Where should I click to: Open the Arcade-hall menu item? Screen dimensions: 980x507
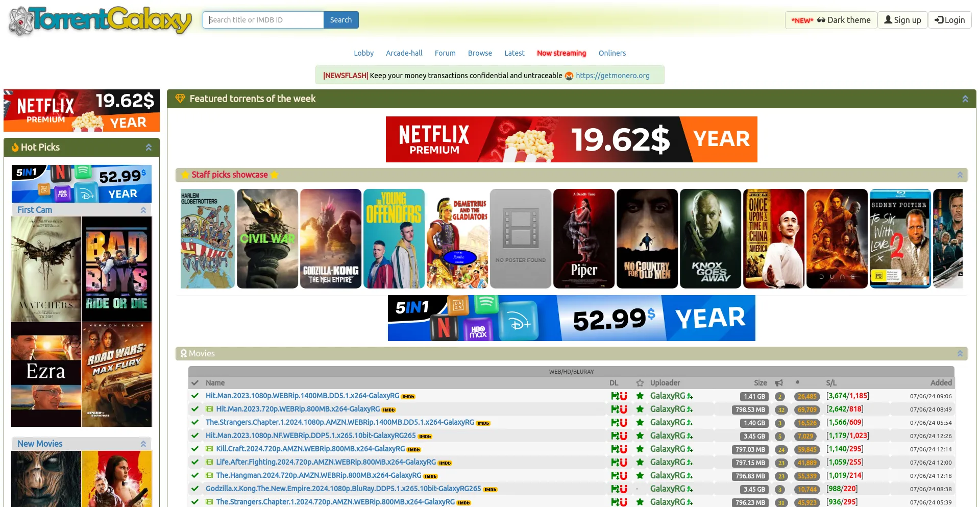click(x=404, y=53)
